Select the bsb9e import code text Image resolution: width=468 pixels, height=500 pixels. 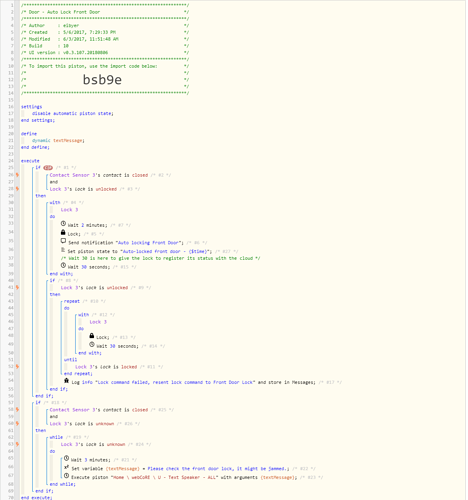coord(102,80)
